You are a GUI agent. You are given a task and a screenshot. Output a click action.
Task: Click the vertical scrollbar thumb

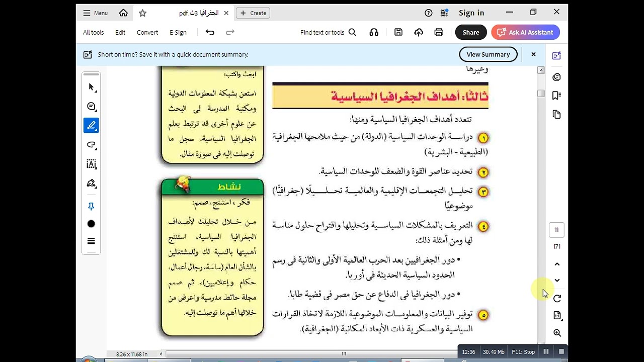(x=541, y=94)
